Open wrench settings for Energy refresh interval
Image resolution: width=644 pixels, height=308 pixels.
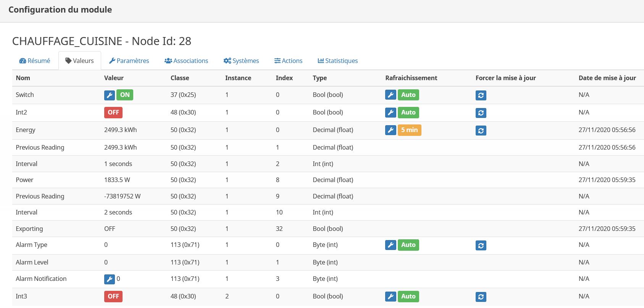pos(391,130)
